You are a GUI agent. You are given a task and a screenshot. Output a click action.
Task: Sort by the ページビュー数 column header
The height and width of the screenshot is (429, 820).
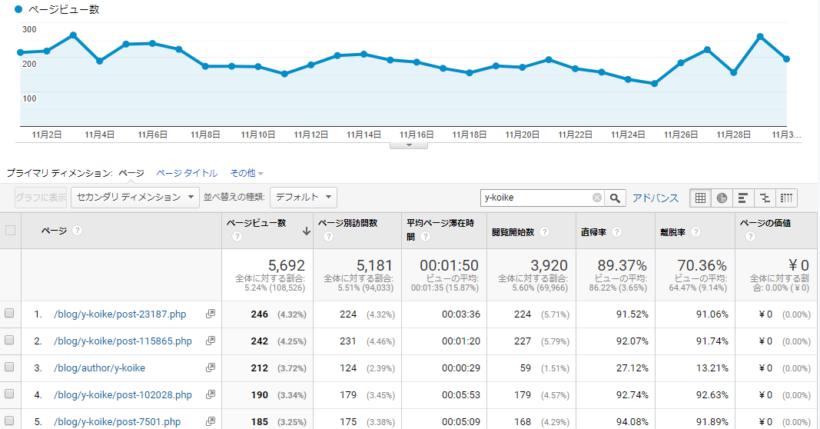pos(257,224)
